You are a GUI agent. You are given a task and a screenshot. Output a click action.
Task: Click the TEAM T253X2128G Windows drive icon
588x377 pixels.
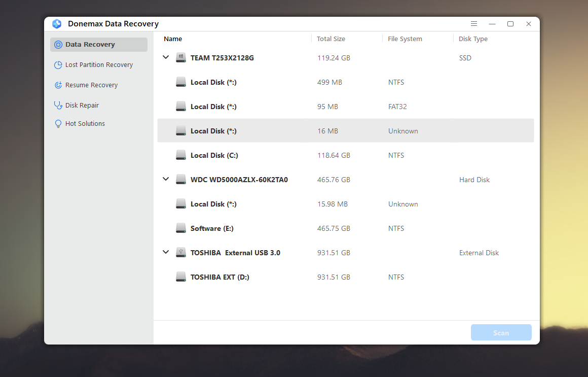tap(181, 58)
